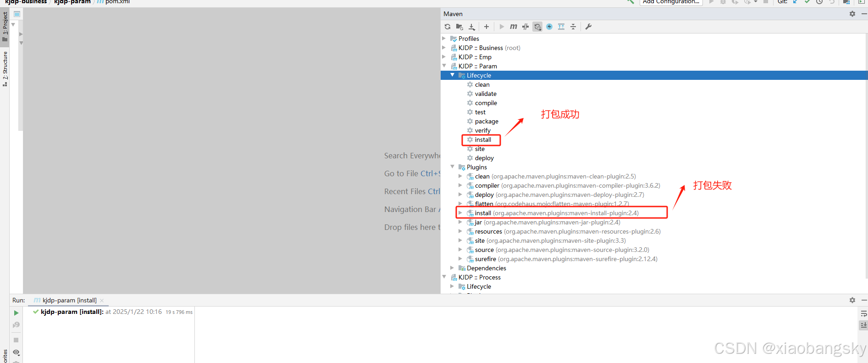Expand the Dependencies node
Image resolution: width=868 pixels, height=363 pixels.
(452, 268)
